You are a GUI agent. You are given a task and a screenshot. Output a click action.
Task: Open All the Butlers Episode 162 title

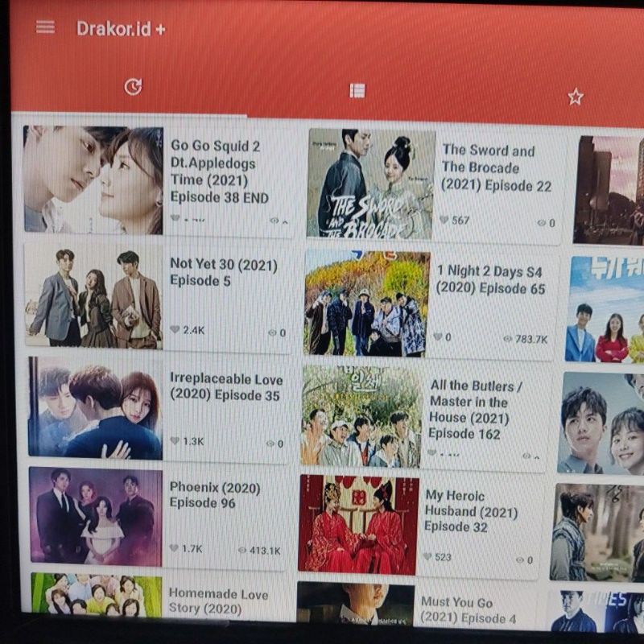(x=475, y=409)
